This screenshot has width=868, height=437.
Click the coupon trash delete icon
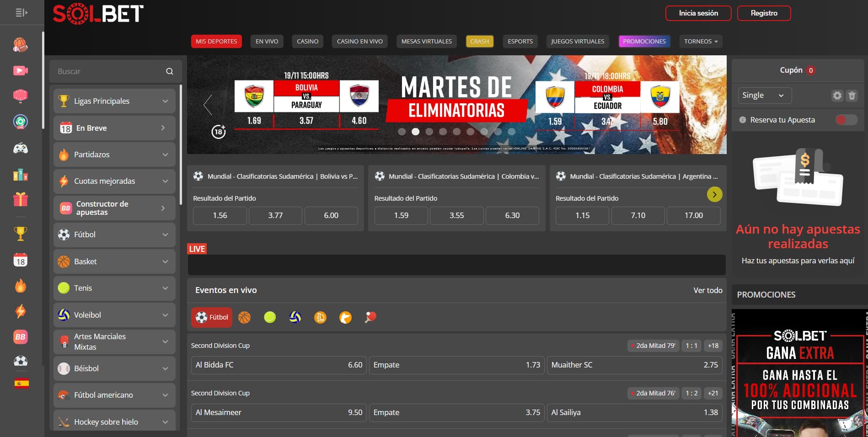(x=852, y=96)
